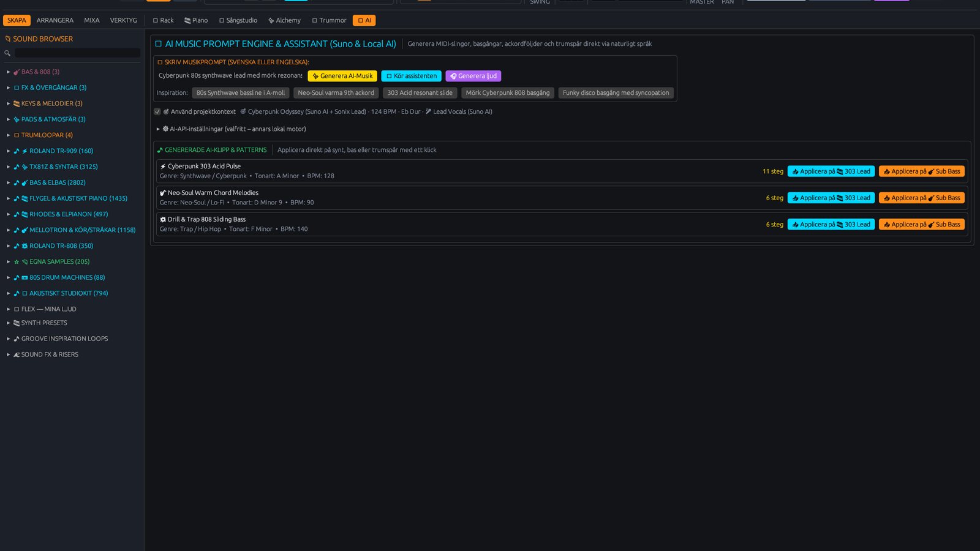Click the sparkle icon beside PADS & ATMOSFÄR
Screen dimensions: 980x551
coord(17,119)
